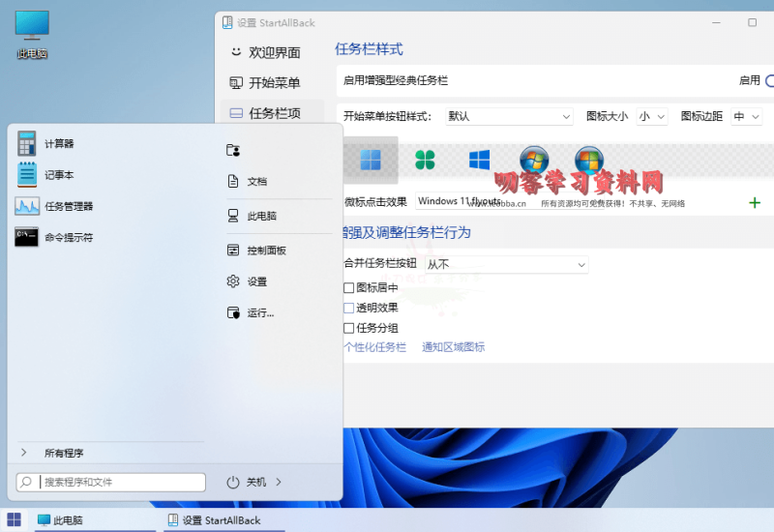Check the transparency effect (透明效果) checkbox
Screen dimensions: 774x532
tap(349, 308)
